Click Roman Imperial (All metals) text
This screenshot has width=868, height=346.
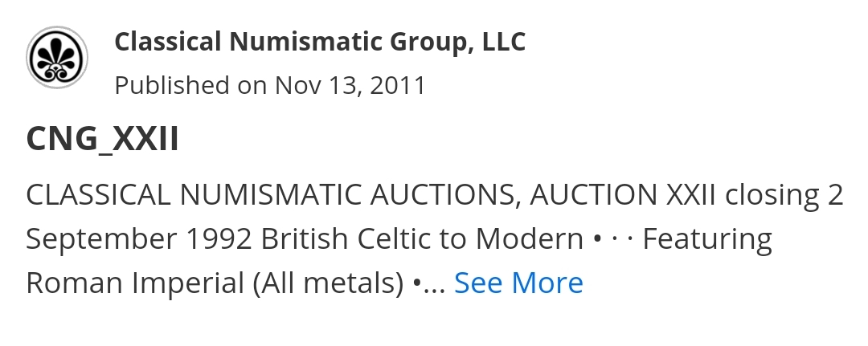[215, 283]
